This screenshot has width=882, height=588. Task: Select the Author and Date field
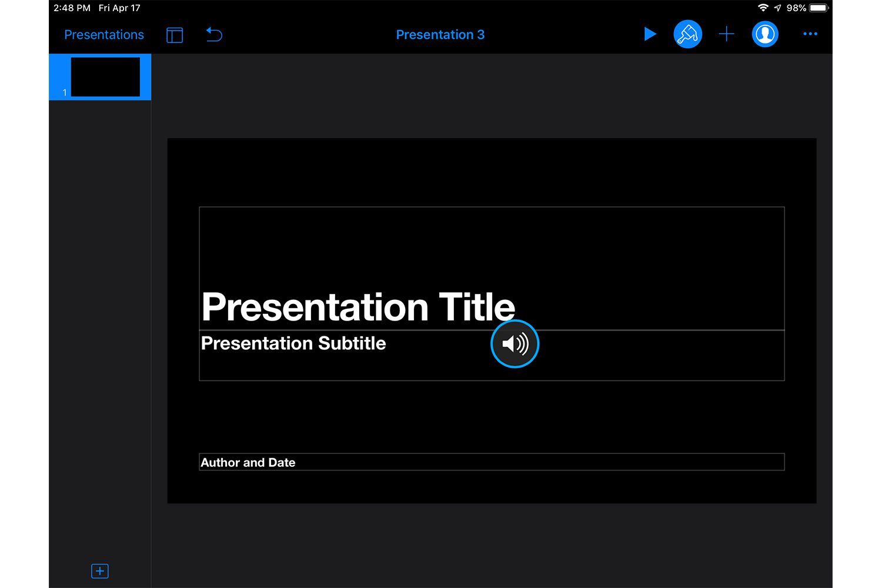pos(248,463)
